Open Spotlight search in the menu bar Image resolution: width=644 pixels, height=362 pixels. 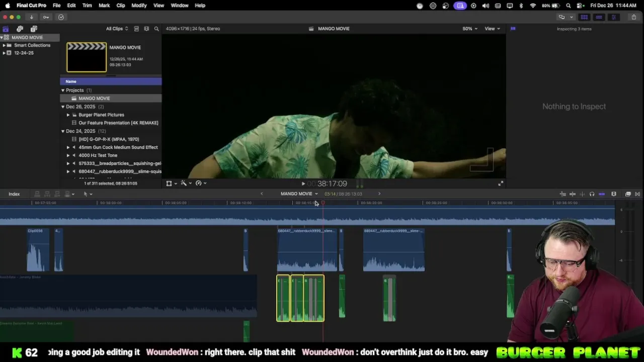[569, 6]
